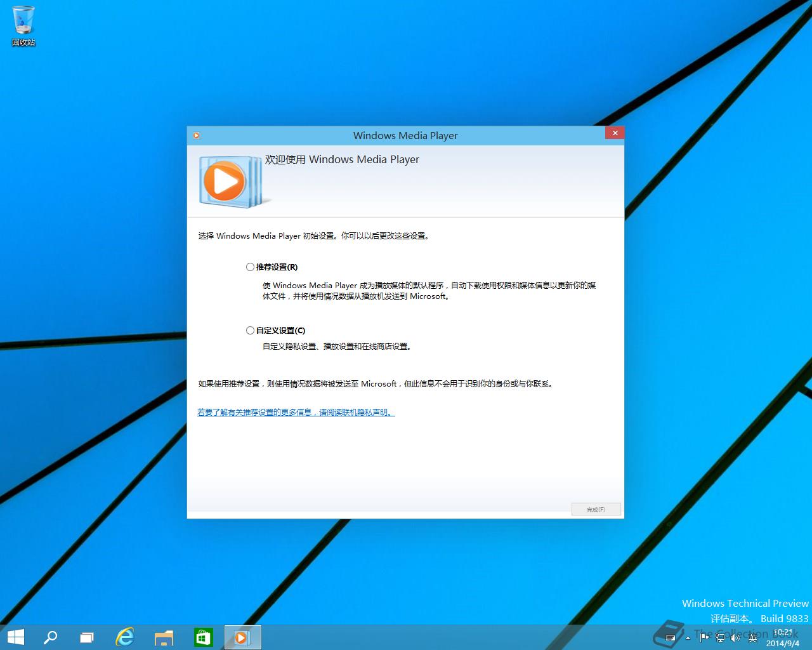Click the 欢迎使用 Windows Media Player heading
Image resolution: width=812 pixels, height=650 pixels.
(342, 159)
